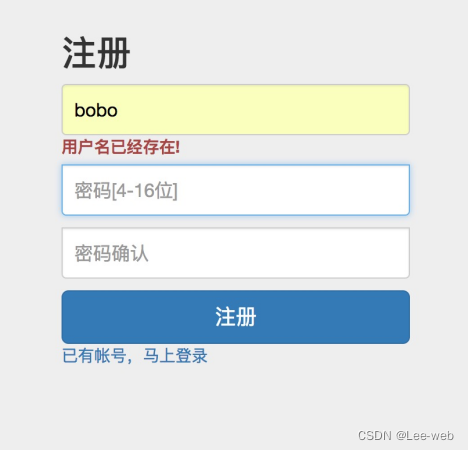Viewport: 469px width, 450px height.
Task: Click 马上登录 to go to login
Action: pyautogui.click(x=176, y=356)
